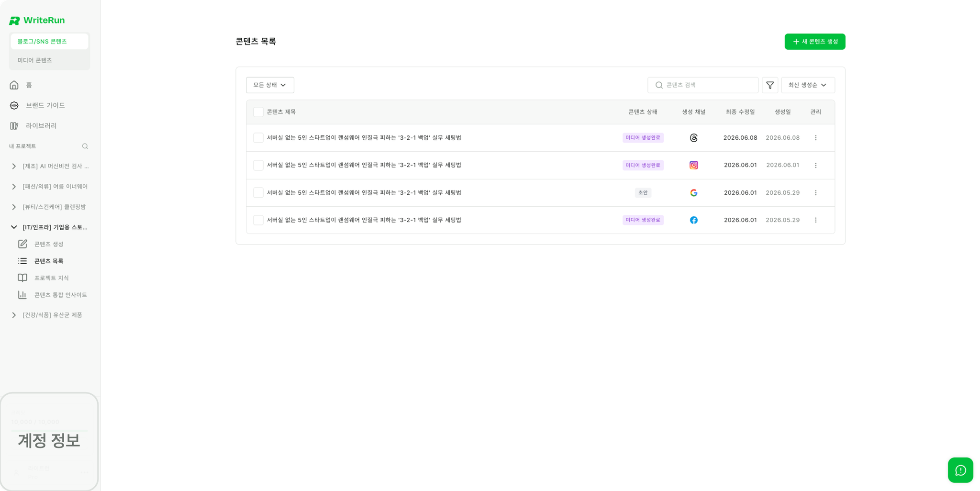Viewport: 980px width, 491px height.
Task: Click the search magnifier in 콘텐츠 검색
Action: coord(659,85)
